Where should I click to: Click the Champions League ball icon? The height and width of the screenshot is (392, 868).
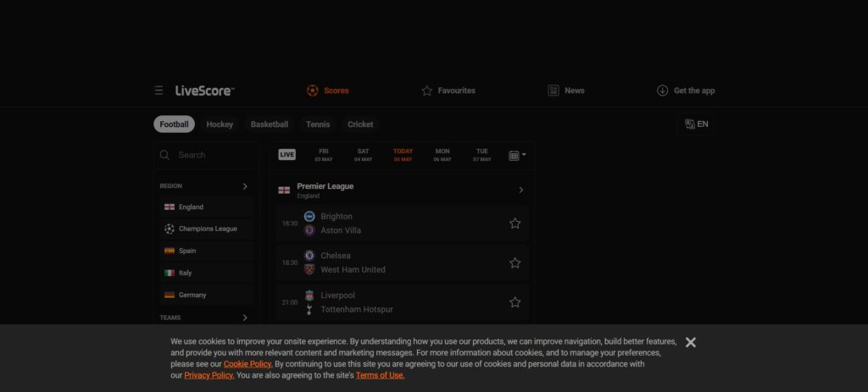[x=170, y=229]
